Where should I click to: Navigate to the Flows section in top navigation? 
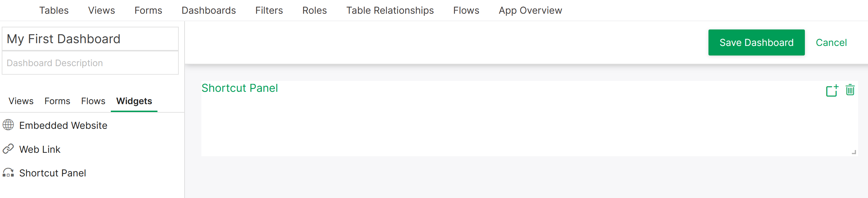point(466,10)
